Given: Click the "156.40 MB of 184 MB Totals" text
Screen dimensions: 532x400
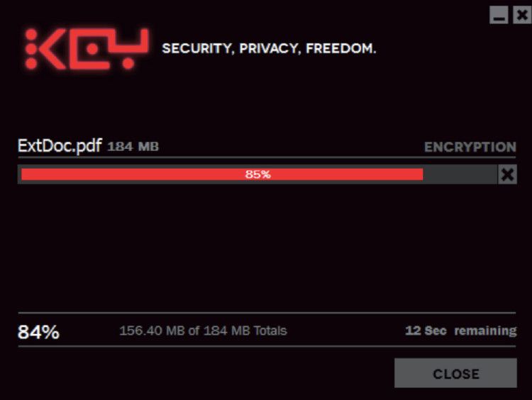Looking at the screenshot, I should (203, 331).
